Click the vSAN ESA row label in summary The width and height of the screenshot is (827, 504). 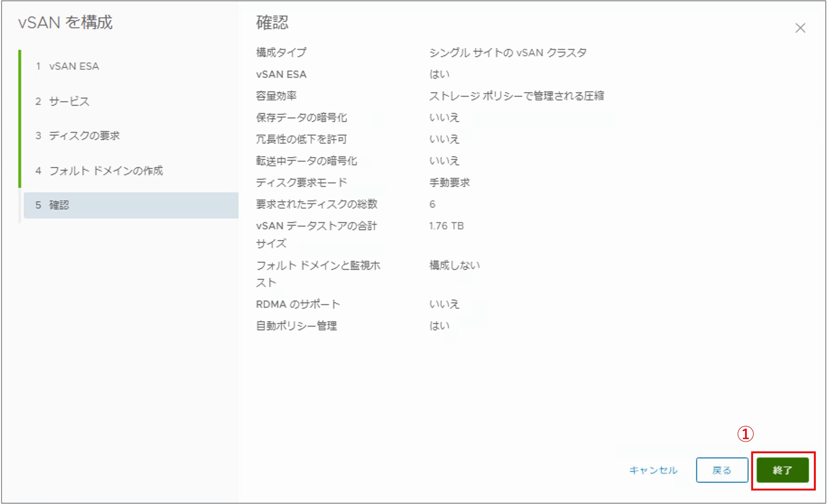pos(281,74)
